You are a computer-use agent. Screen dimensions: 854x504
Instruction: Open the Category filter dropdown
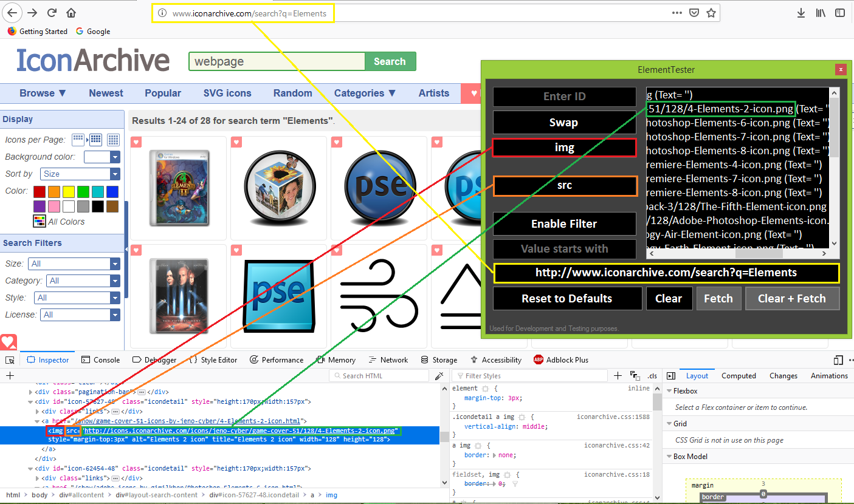click(x=83, y=281)
